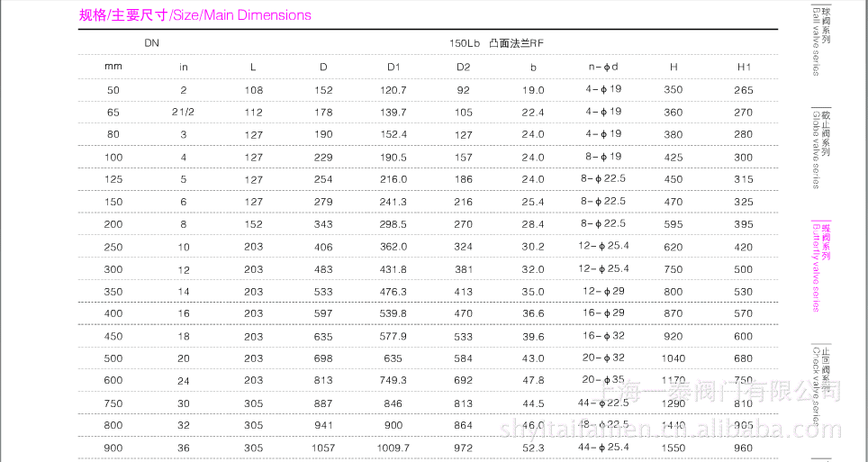Click the Size/Main Dimensions heading
The width and height of the screenshot is (868, 462).
195,15
